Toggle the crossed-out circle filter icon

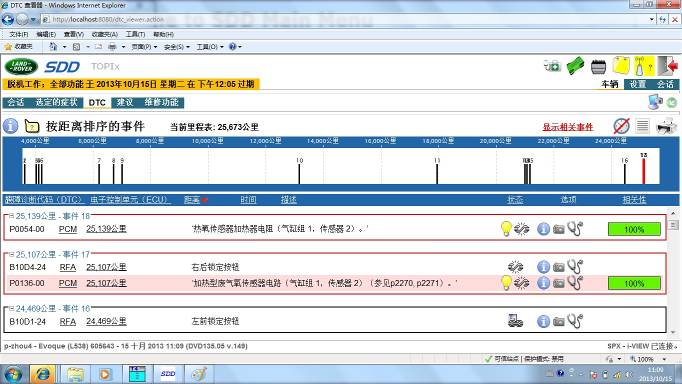tap(621, 127)
